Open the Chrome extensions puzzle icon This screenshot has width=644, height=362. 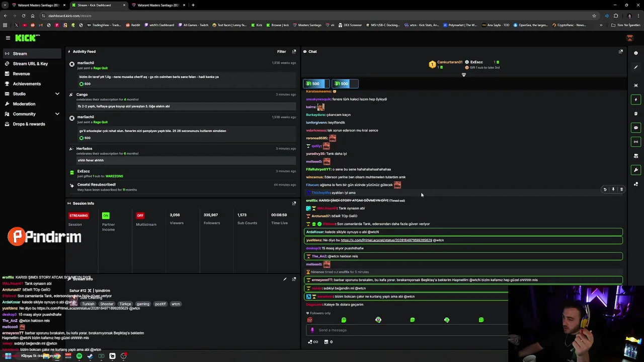(x=616, y=16)
